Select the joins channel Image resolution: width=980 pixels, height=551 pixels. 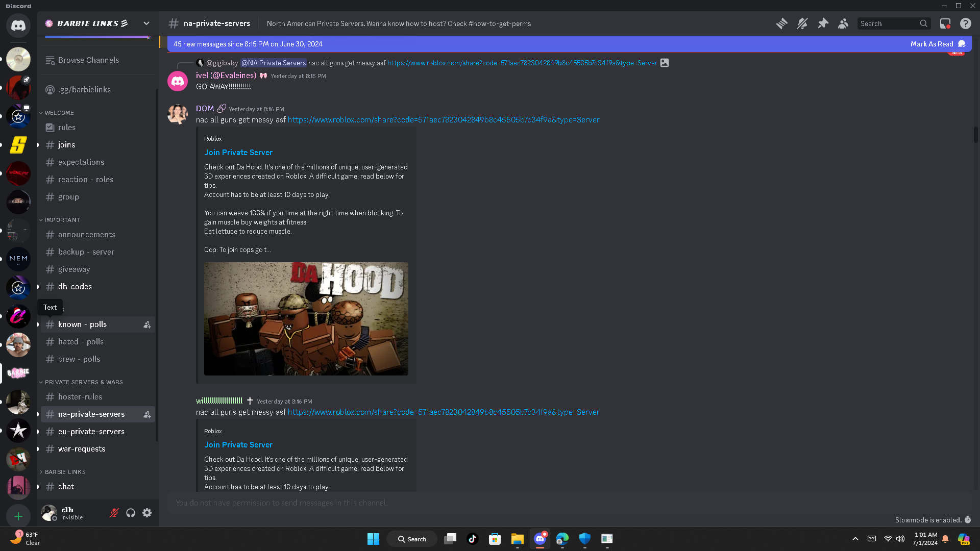[97, 145]
